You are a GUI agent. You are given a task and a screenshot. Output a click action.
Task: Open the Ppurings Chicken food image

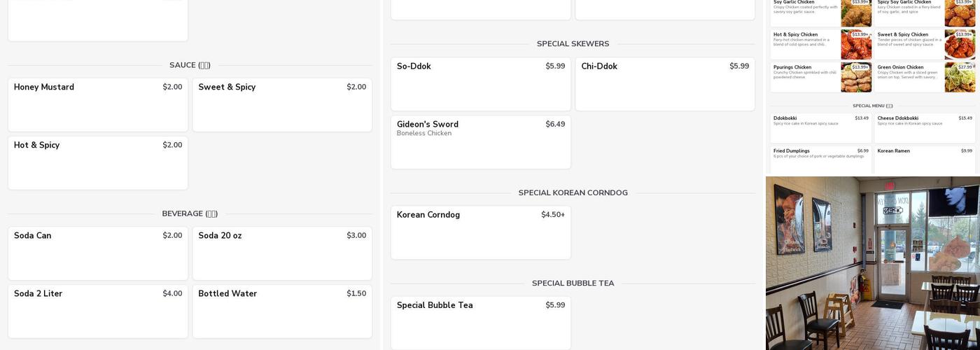tap(856, 78)
